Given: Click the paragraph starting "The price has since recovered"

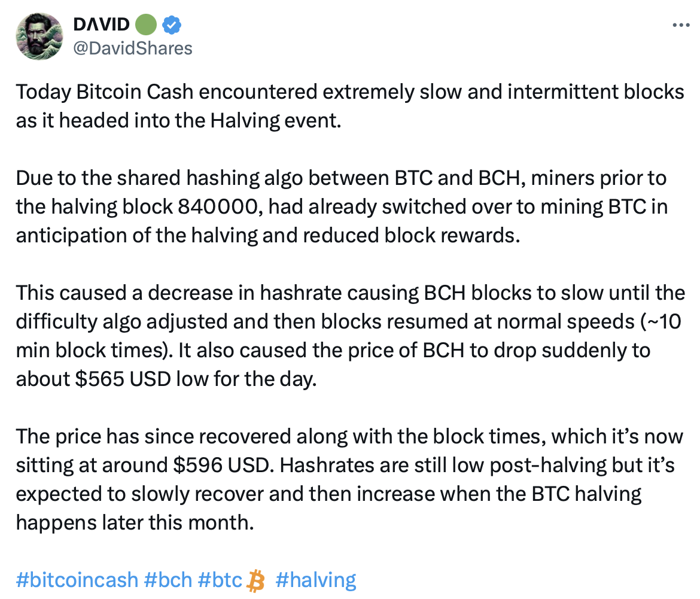Looking at the screenshot, I should click(x=349, y=479).
